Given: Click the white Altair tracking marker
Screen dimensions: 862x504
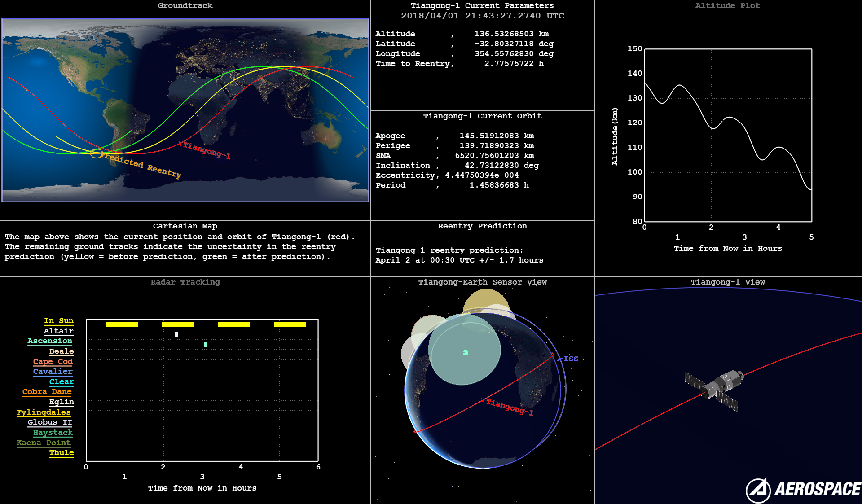Looking at the screenshot, I should pos(176,334).
